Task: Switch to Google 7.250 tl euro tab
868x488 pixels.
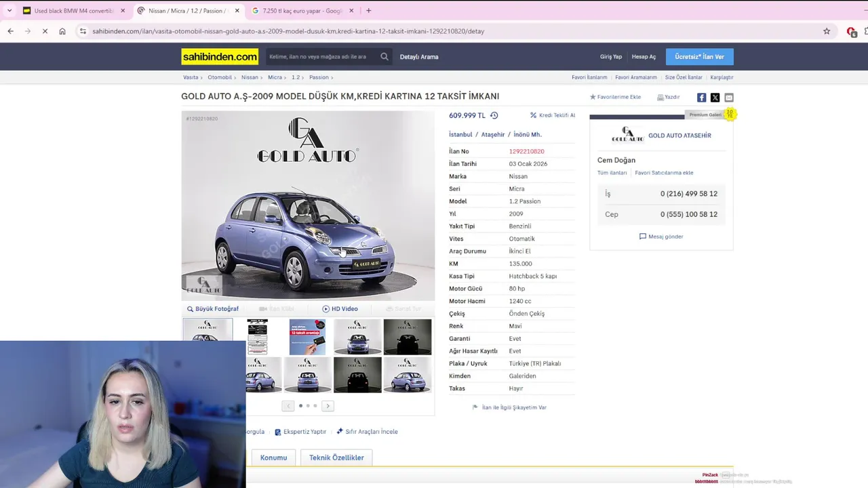Action: coord(302,11)
